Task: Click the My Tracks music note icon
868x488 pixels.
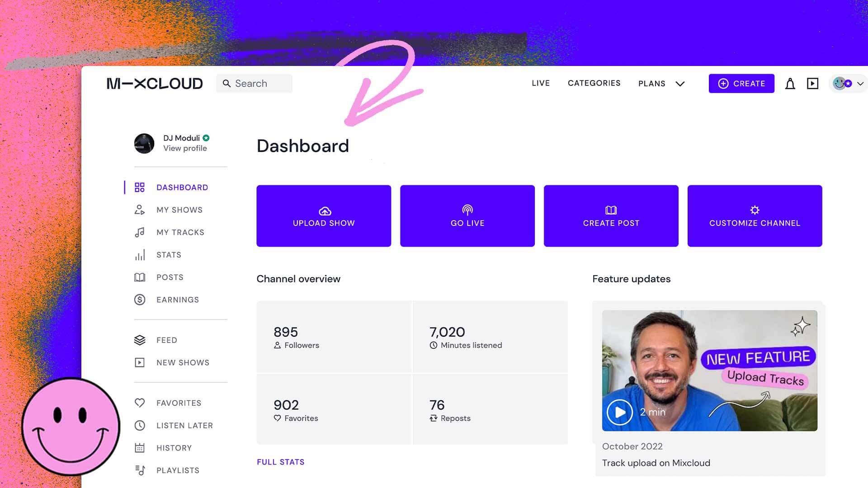Action: pyautogui.click(x=140, y=232)
